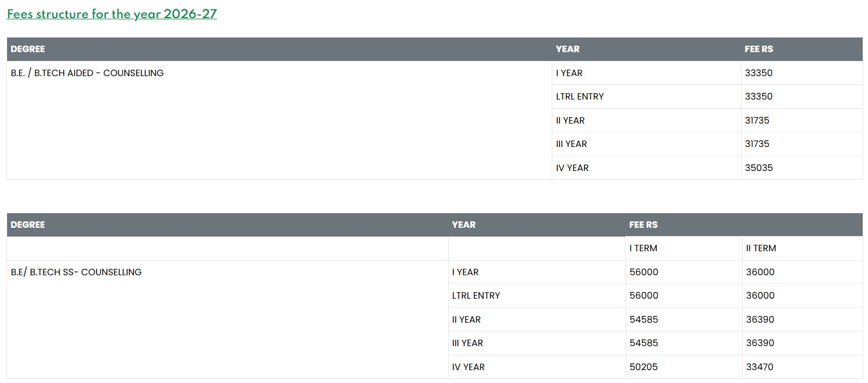Click the FEE RS header in second table

(x=643, y=225)
